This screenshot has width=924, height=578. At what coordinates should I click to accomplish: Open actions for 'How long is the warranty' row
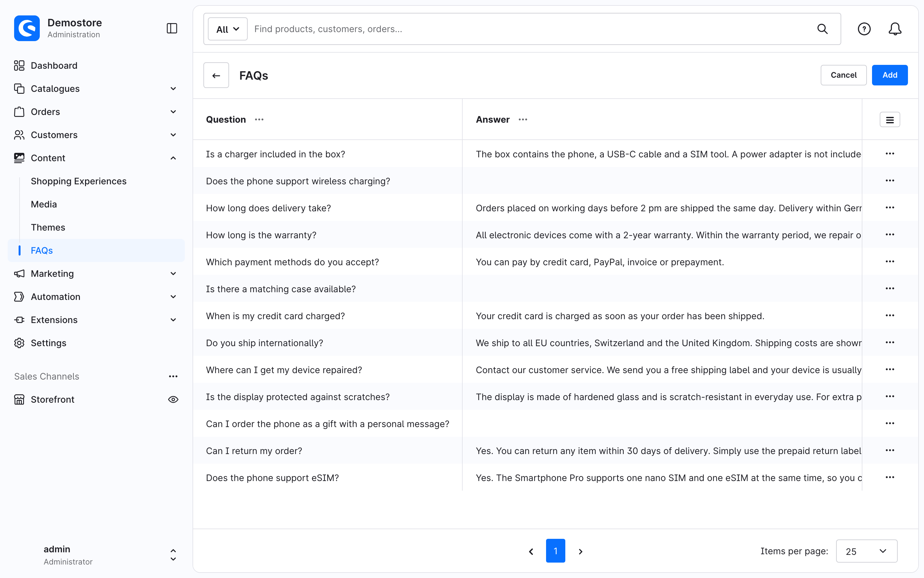pos(890,235)
